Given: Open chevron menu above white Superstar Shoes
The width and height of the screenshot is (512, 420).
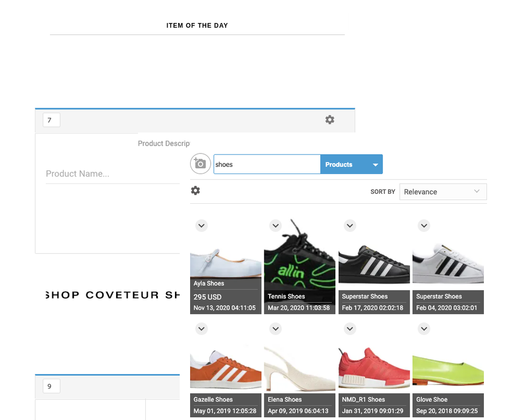Looking at the screenshot, I should click(424, 226).
